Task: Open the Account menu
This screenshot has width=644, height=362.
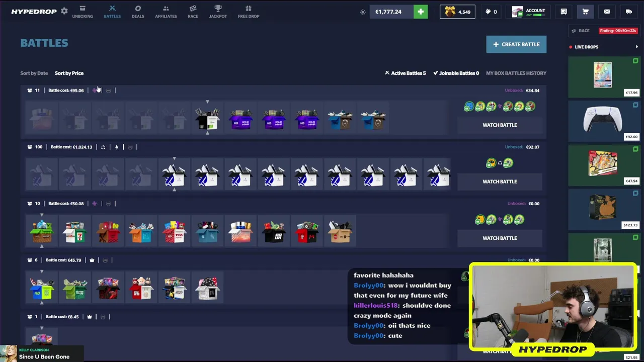Action: click(529, 12)
